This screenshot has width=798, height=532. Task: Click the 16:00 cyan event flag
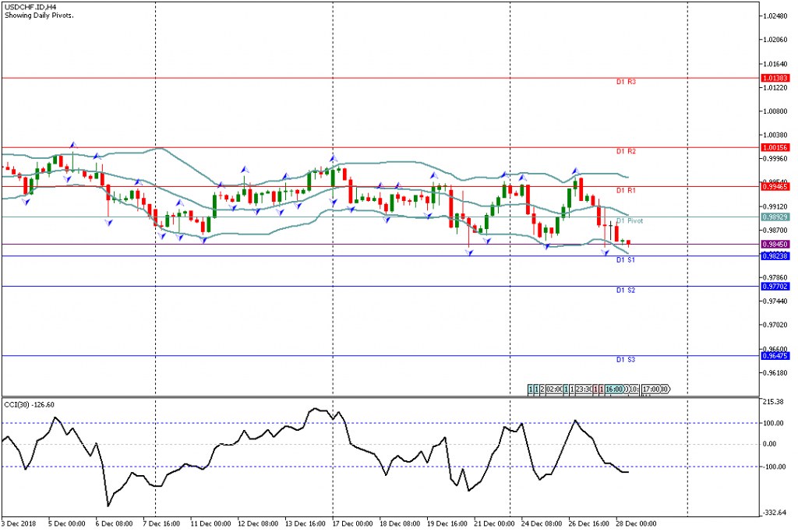(x=614, y=389)
